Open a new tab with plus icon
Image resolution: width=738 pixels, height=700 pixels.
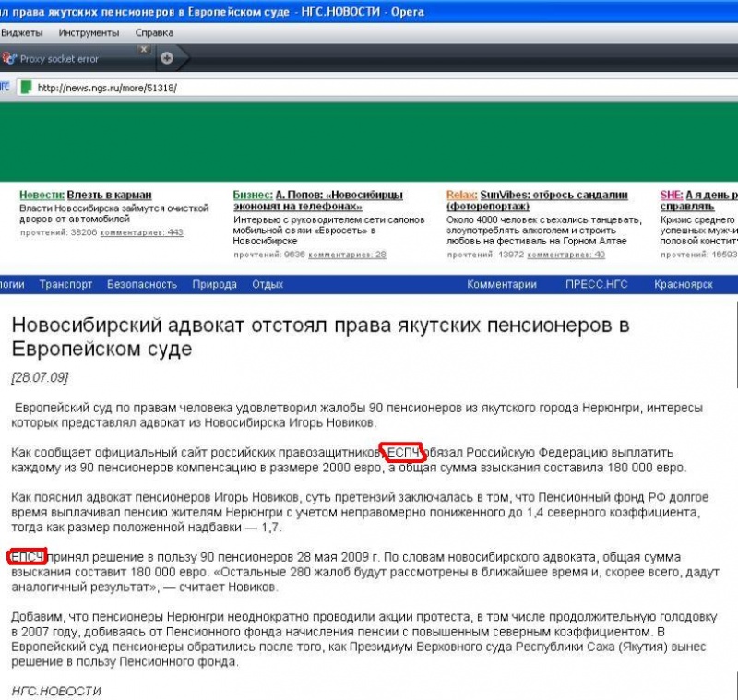[167, 58]
